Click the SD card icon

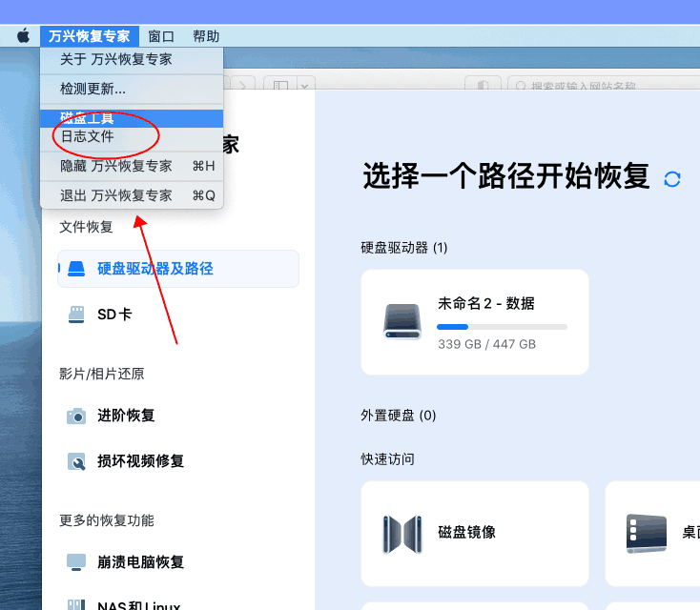pos(76,315)
